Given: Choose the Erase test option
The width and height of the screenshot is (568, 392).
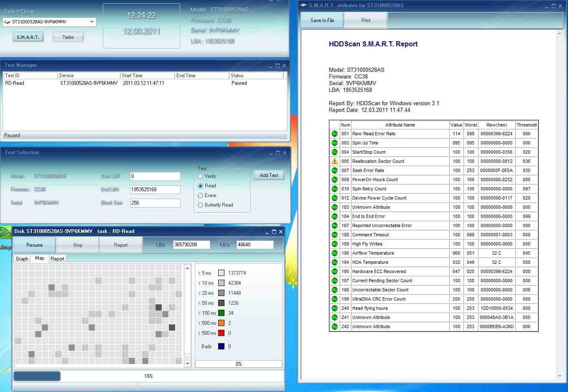Looking at the screenshot, I should point(201,195).
